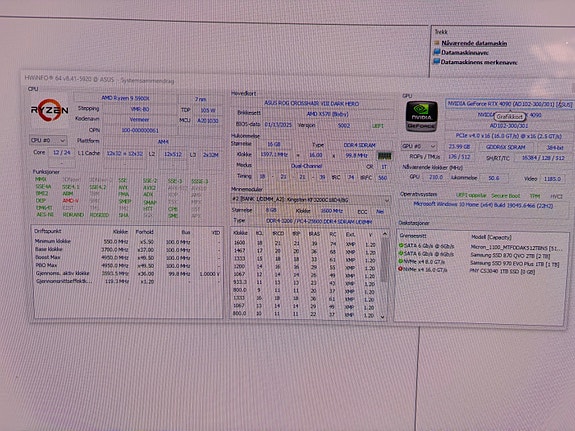Image resolution: width=575 pixels, height=431 pixels.
Task: Click the 105 W TDP value
Action: click(208, 110)
